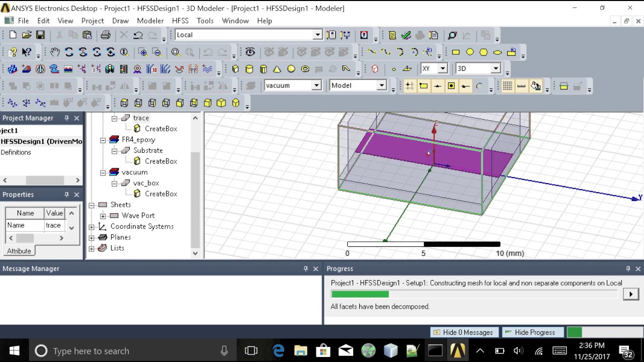
Task: Click the Draw Rectangle icon
Action: coord(456,52)
